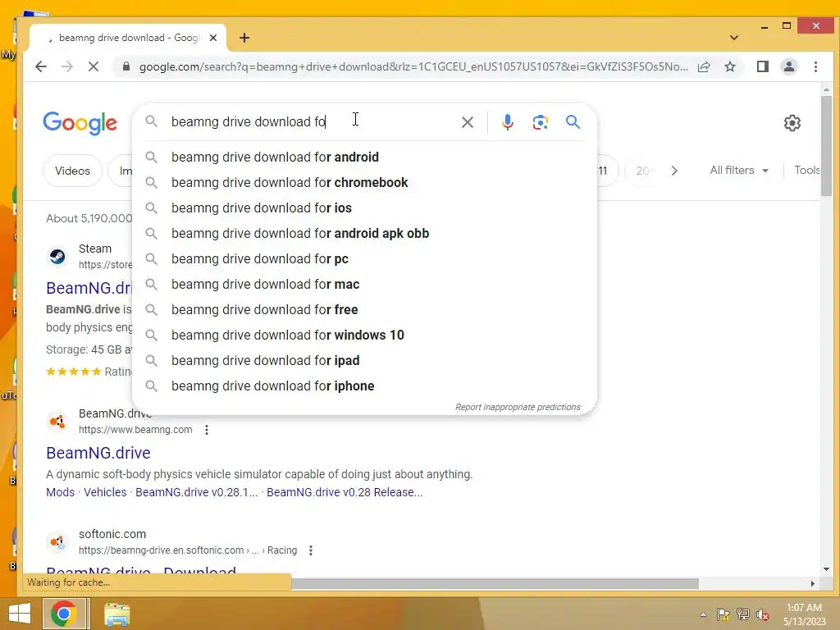Select suggestion 'for iphone'
This screenshot has height=630, width=840.
pos(364,386)
